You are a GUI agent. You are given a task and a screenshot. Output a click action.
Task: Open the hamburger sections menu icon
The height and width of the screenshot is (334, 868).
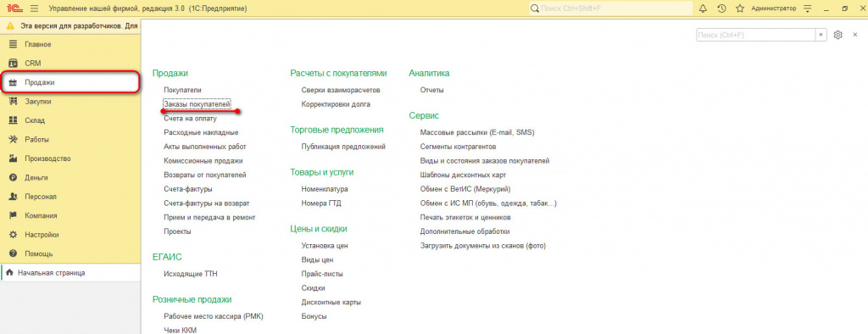coord(34,8)
